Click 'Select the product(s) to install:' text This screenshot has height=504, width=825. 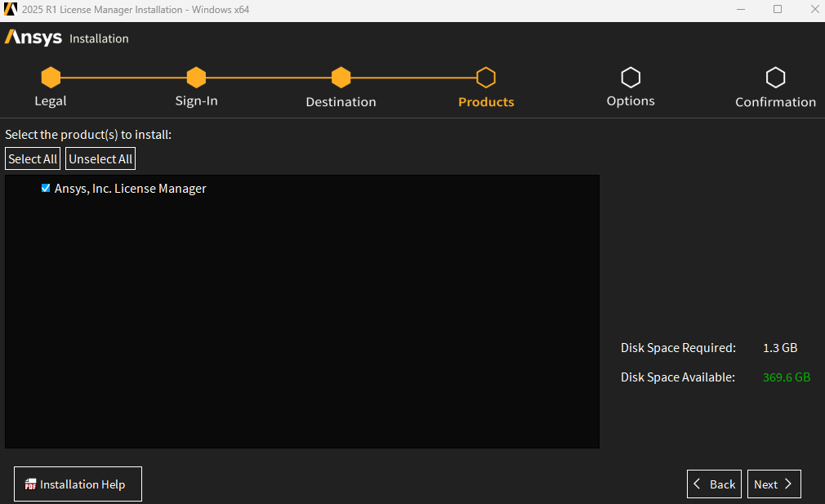pyautogui.click(x=88, y=135)
